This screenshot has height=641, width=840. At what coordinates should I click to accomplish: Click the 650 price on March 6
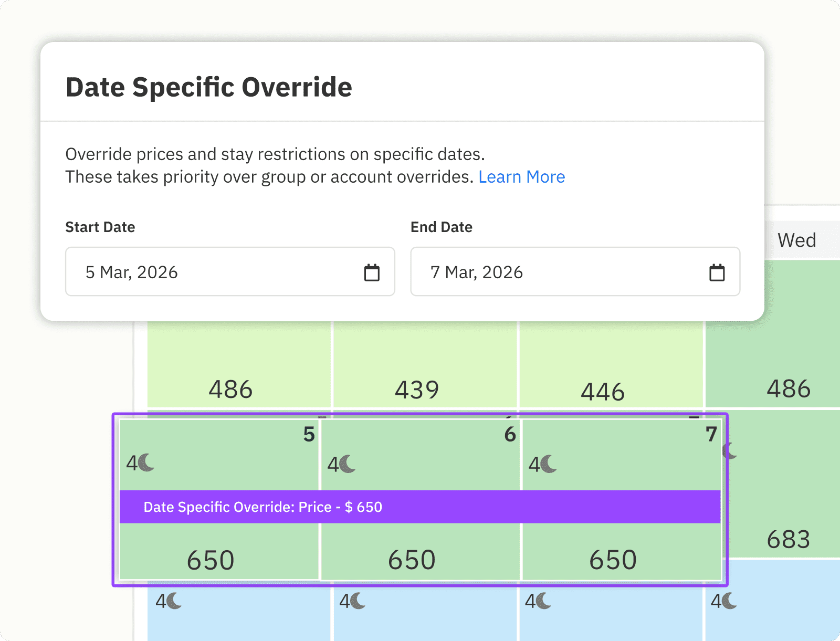click(x=412, y=560)
